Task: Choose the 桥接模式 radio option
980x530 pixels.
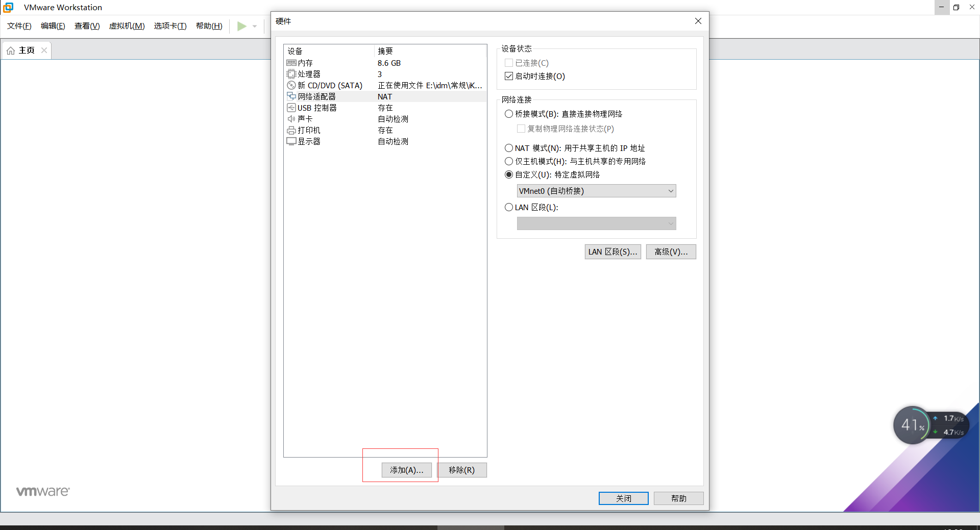Action: (509, 114)
